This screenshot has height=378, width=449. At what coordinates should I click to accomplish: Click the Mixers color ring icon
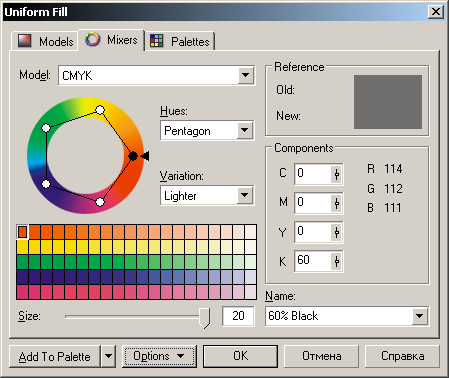pyautogui.click(x=92, y=39)
